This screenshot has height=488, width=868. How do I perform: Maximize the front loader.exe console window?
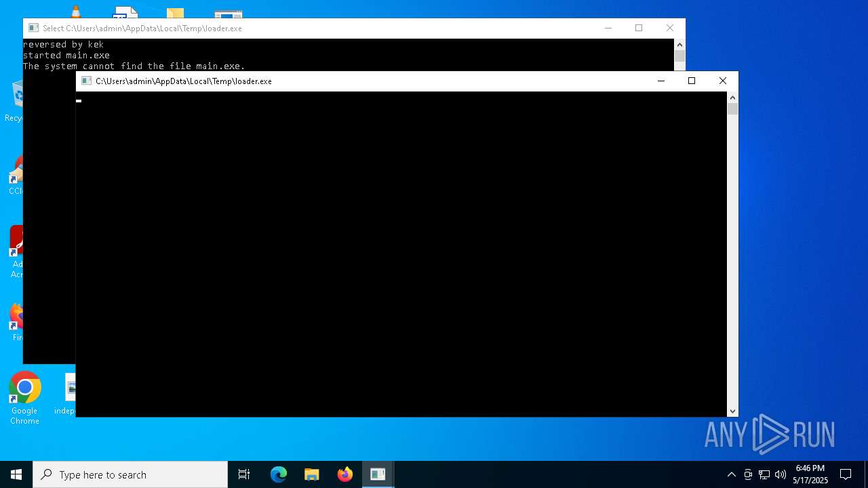tap(692, 81)
